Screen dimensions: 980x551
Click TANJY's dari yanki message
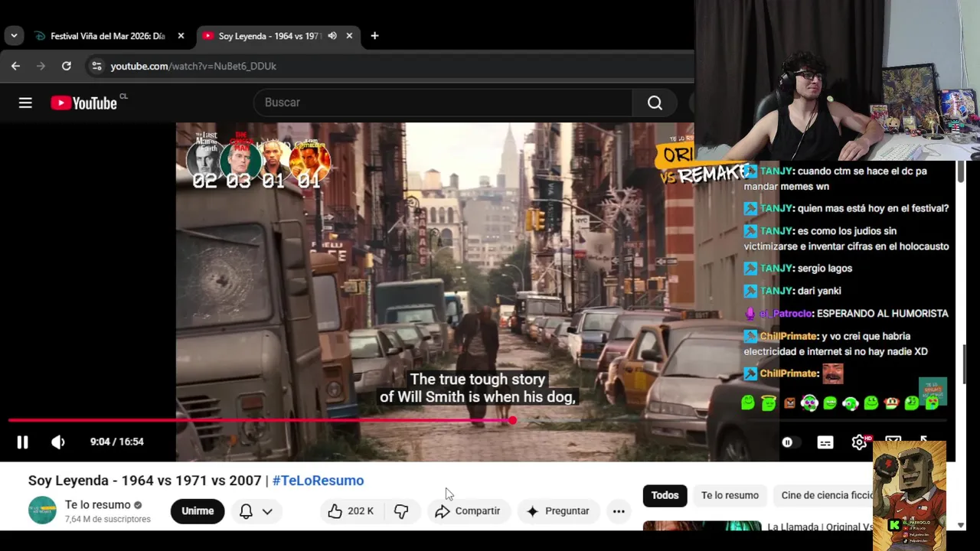[x=792, y=291]
